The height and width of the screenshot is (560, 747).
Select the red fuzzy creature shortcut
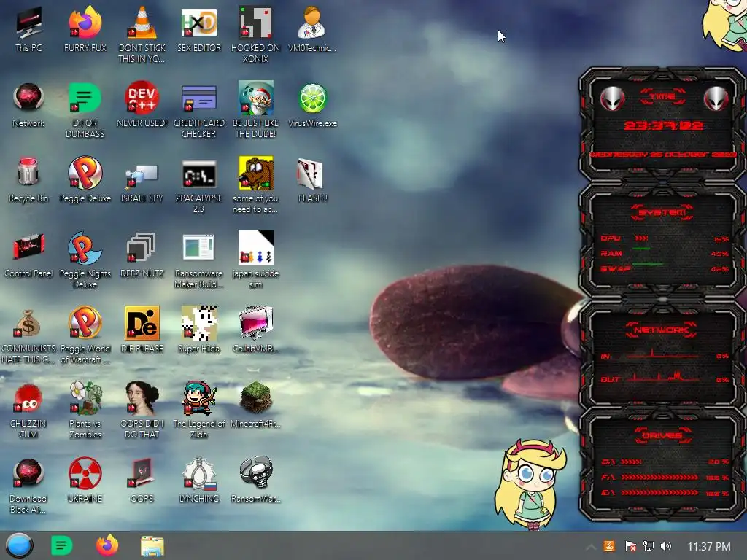point(28,410)
